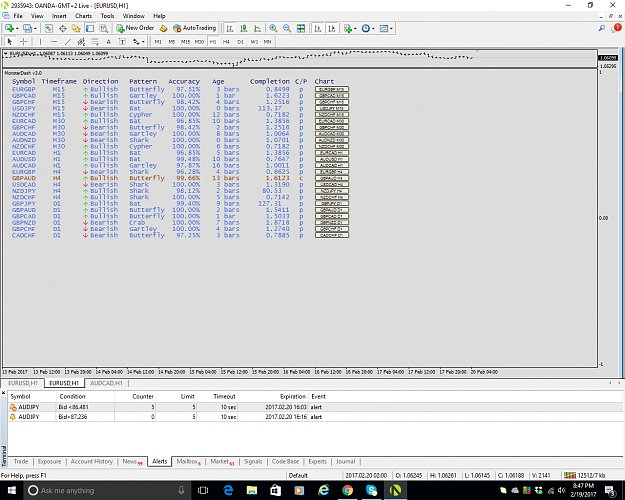Open chart button for CADCHF D1 row
The width and height of the screenshot is (625, 500).
point(332,235)
